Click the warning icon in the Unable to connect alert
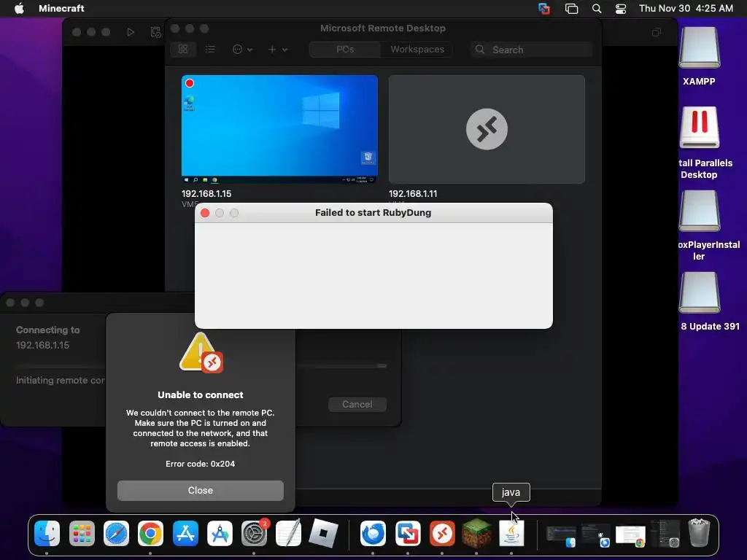This screenshot has width=747, height=560. [201, 353]
